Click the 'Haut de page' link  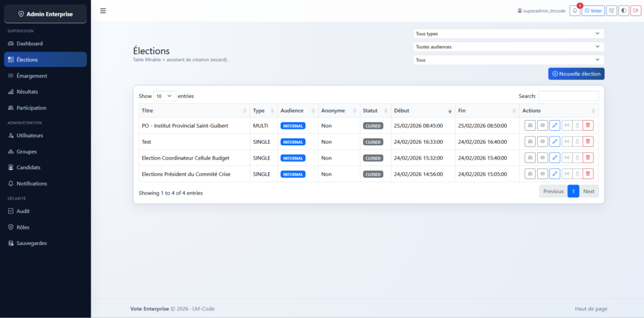coord(591,309)
